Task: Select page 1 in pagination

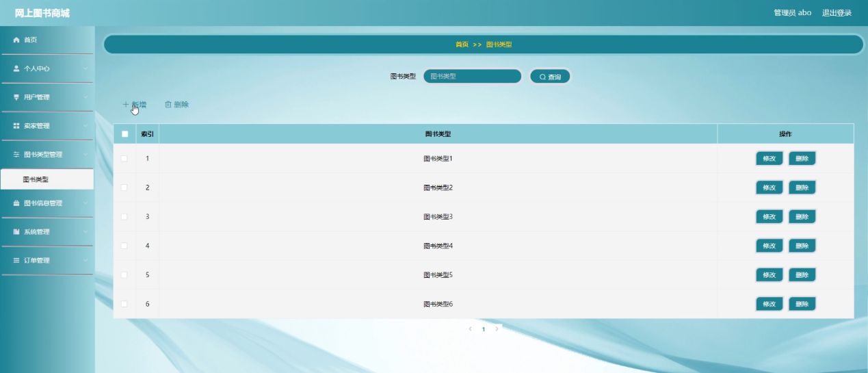Action: [484, 329]
